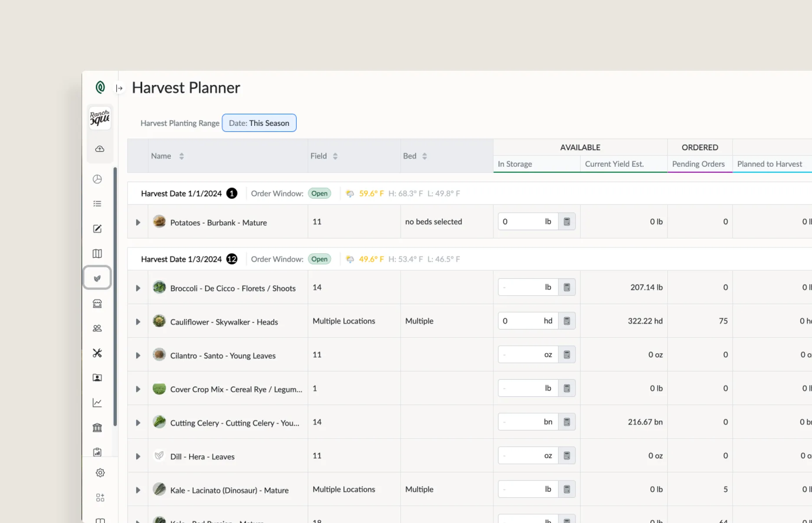The width and height of the screenshot is (812, 523).
Task: Open the settings gear in sidebar
Action: 100,473
